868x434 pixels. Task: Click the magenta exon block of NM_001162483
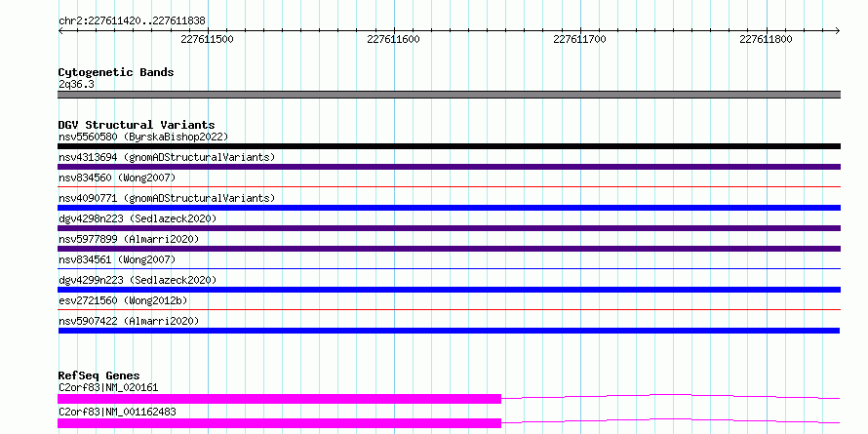[280, 423]
